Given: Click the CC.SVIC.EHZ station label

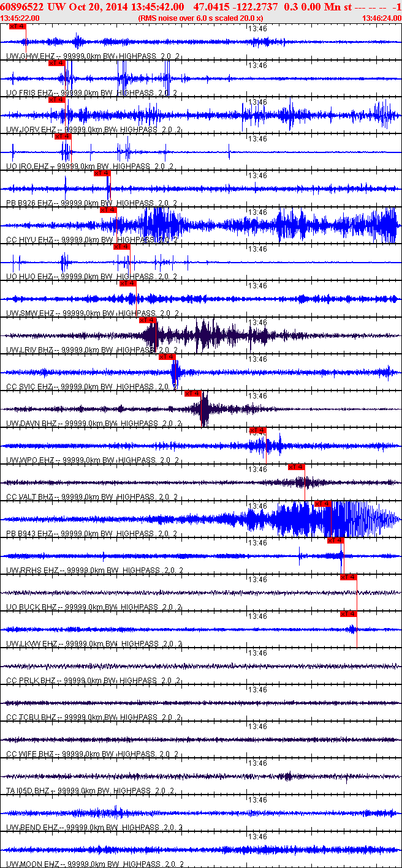Looking at the screenshot, I should pyautogui.click(x=29, y=387).
